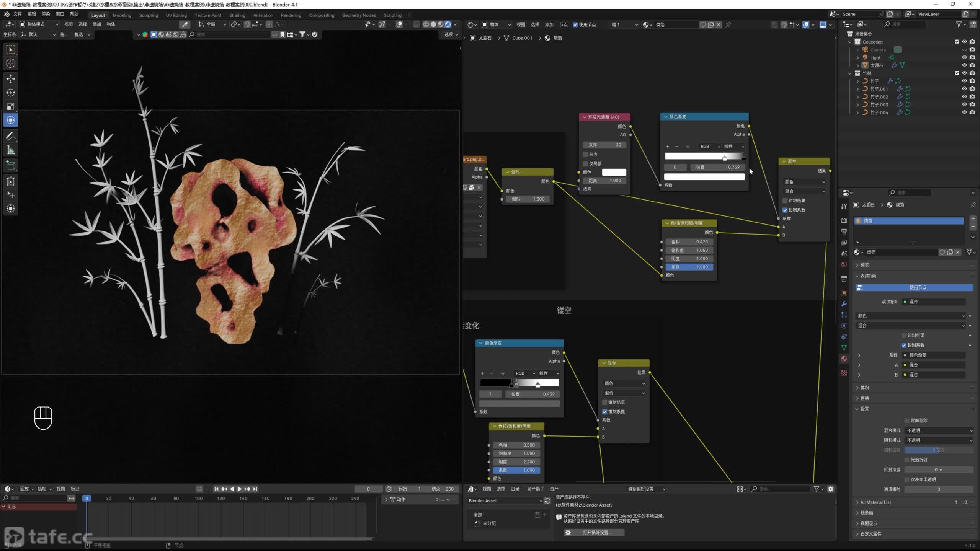The image size is (980, 551).
Task: Select the Rotate tool in the left toolbar
Action: pyautogui.click(x=11, y=93)
